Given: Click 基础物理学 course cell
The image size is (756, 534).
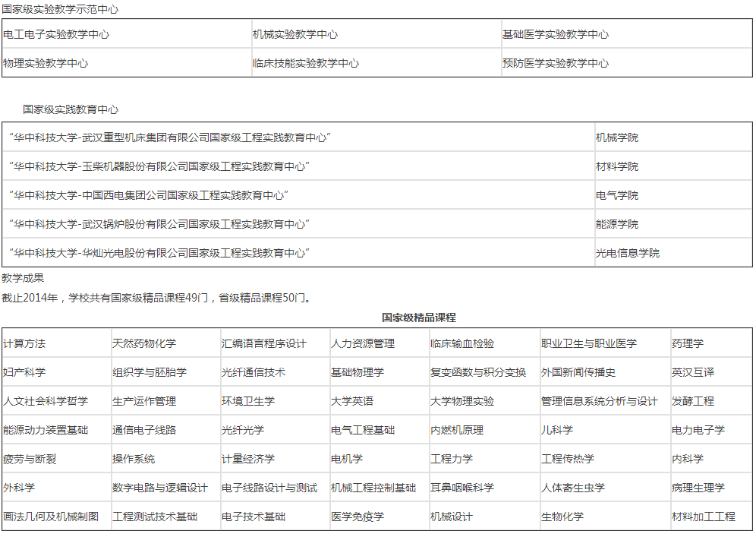Looking at the screenshot, I should (379, 372).
